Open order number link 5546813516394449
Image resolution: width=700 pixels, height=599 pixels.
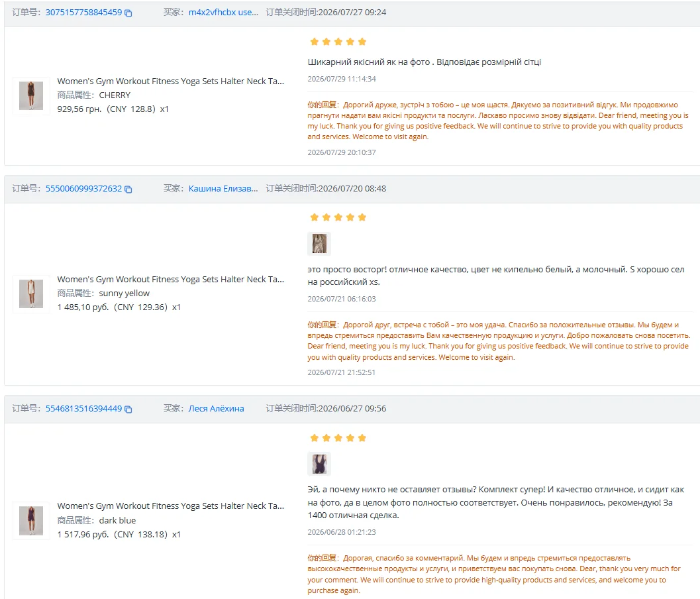click(83, 408)
